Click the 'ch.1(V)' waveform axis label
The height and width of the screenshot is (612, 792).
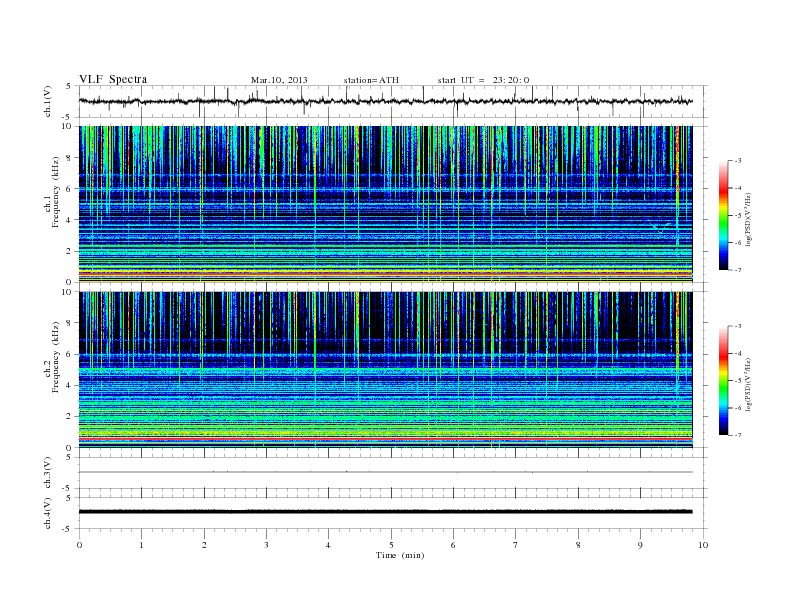[x=48, y=101]
